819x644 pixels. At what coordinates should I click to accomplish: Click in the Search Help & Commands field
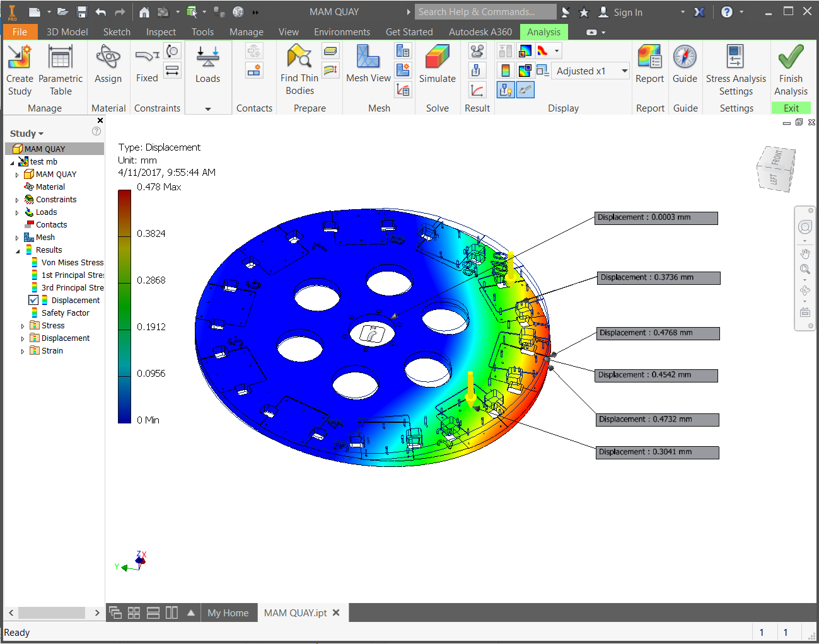(x=484, y=12)
